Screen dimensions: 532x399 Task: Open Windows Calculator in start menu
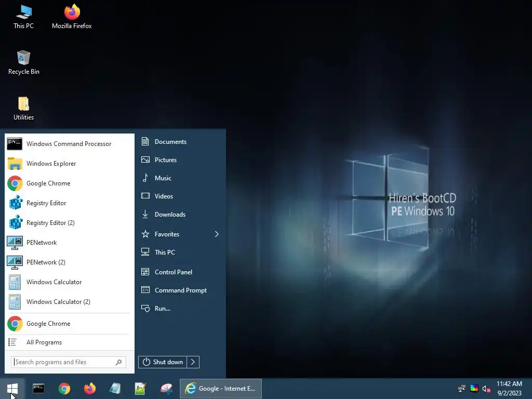[69, 282]
